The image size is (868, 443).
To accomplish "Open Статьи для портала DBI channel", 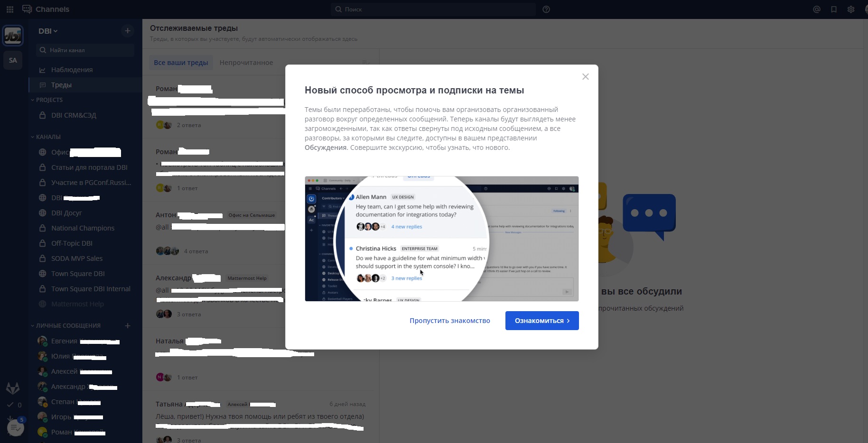I will (85, 167).
